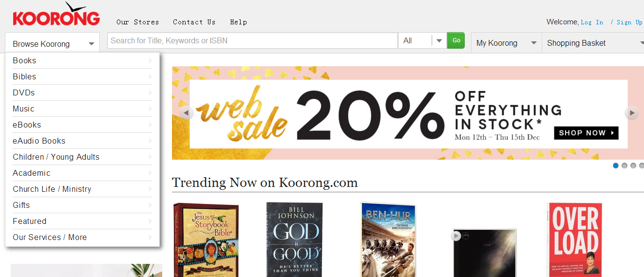
Task: Open the My Koorong dropdown
Action: (x=507, y=43)
